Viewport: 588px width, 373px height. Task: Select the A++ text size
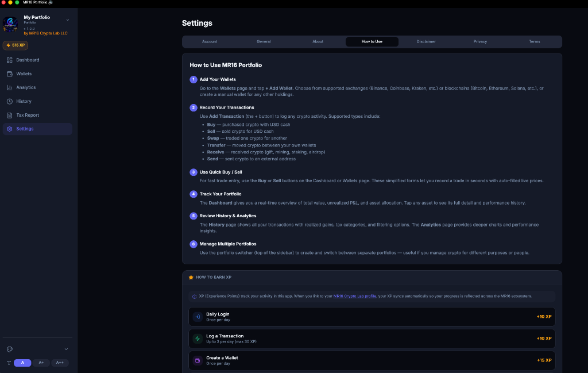[60, 363]
